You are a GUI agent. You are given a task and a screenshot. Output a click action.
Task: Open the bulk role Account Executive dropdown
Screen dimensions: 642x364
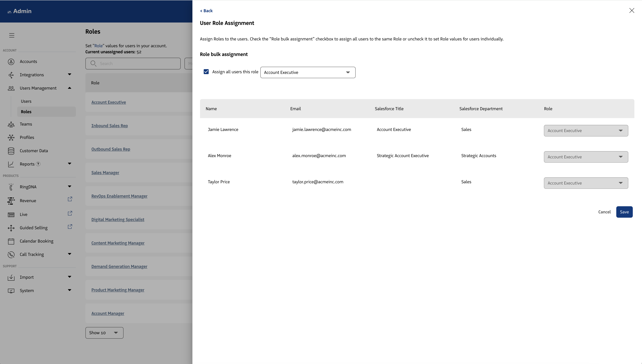(308, 72)
